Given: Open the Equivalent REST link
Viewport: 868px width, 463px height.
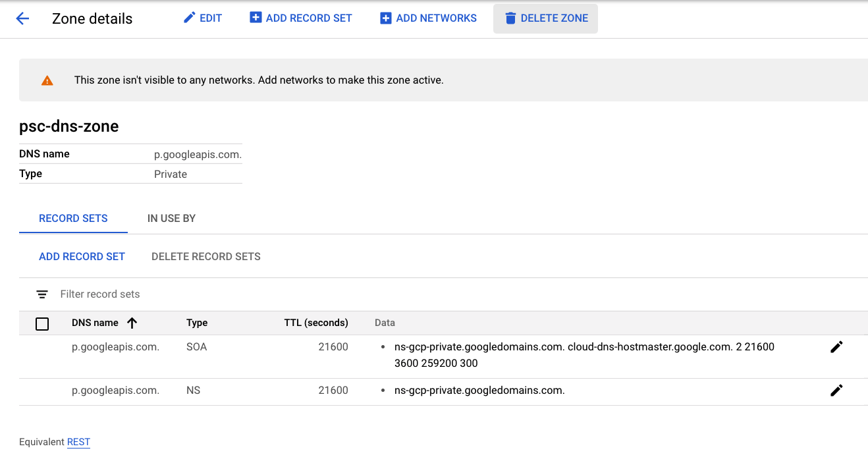Looking at the screenshot, I should [78, 442].
